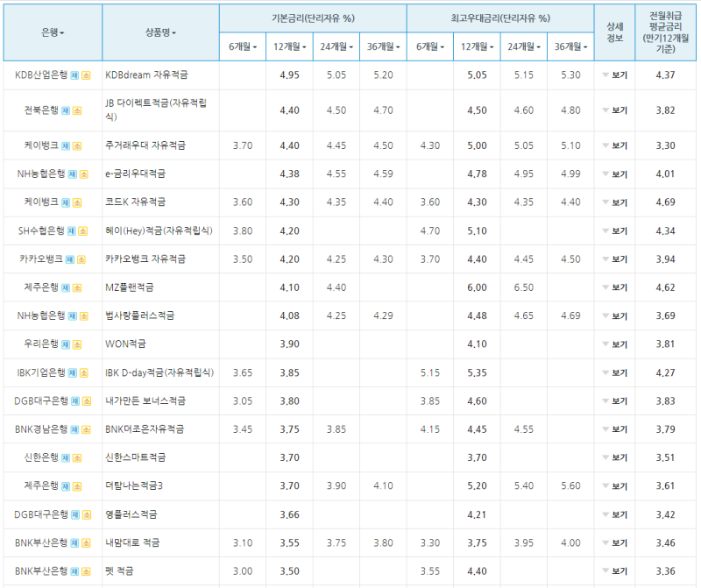Expand 보기 details for KDBdream 자유적금

coord(615,75)
